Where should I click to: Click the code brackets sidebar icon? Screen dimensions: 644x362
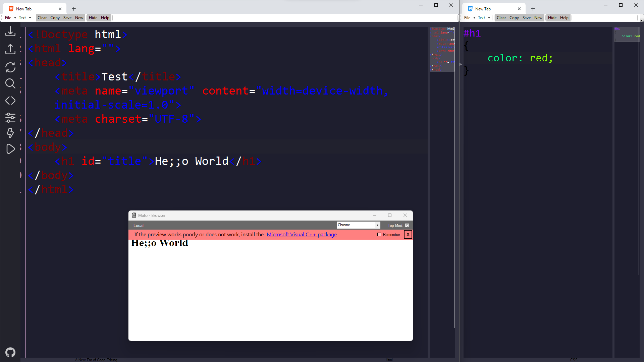(x=10, y=101)
